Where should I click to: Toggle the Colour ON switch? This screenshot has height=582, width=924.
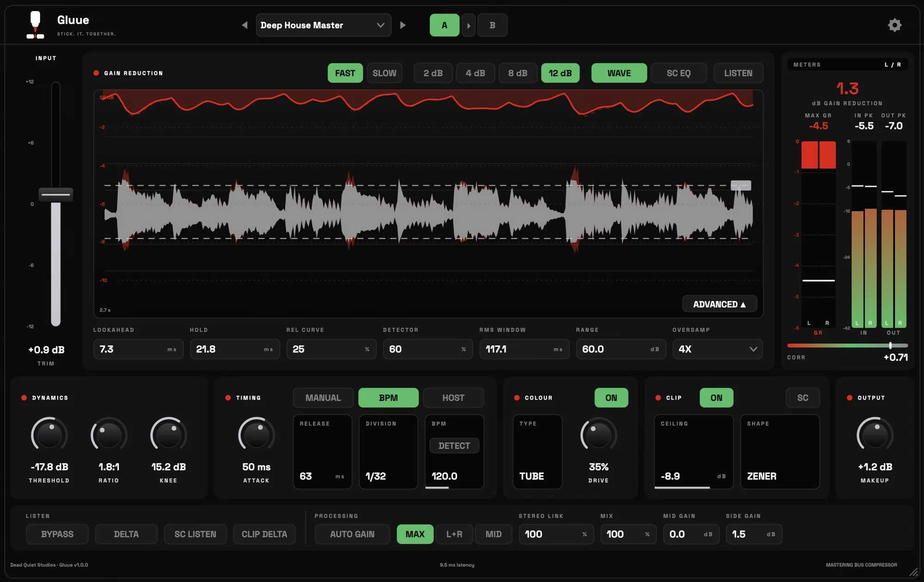pyautogui.click(x=611, y=398)
